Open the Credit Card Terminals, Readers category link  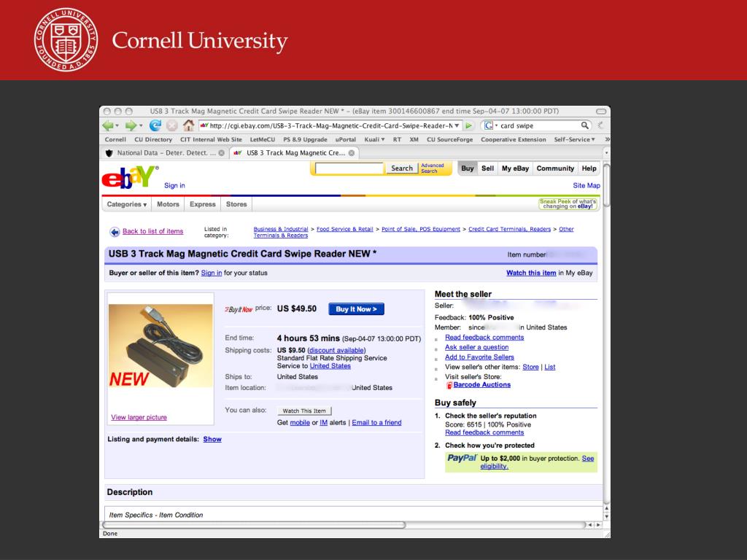[509, 229]
